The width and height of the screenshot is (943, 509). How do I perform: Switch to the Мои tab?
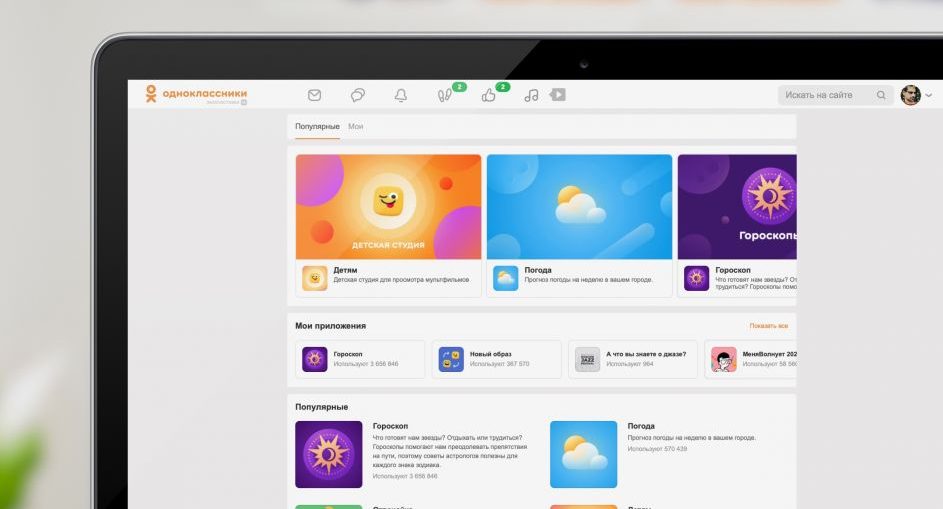click(x=355, y=126)
